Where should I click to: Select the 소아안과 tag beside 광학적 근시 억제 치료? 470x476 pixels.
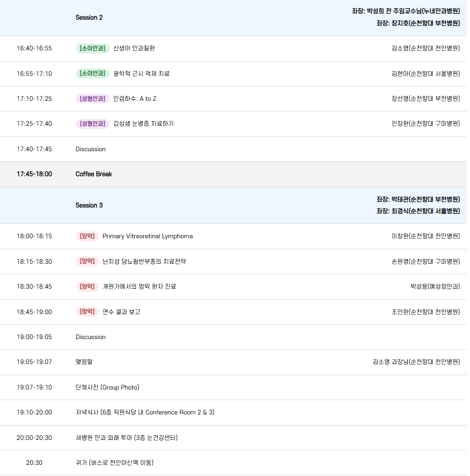coord(92,74)
